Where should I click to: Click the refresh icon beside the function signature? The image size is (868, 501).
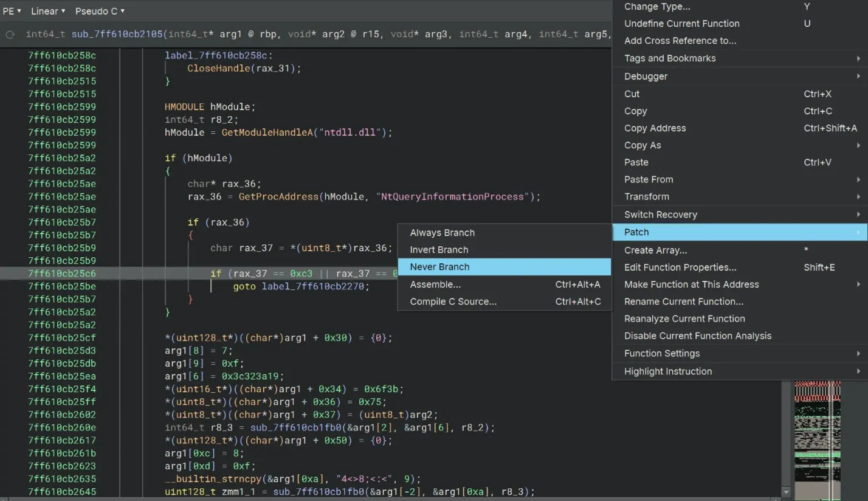point(10,35)
